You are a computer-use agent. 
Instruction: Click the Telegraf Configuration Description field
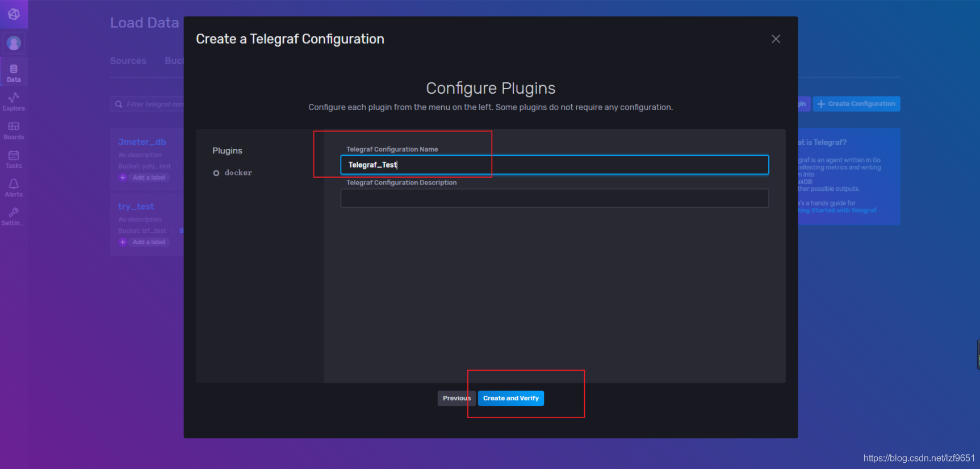554,198
